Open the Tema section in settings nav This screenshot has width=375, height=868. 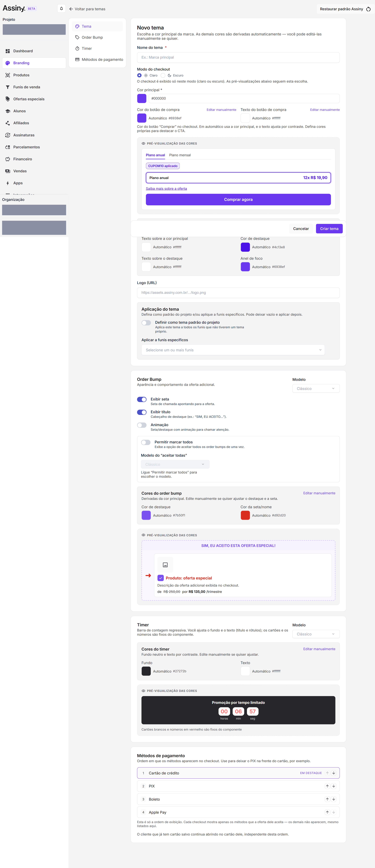(x=97, y=26)
